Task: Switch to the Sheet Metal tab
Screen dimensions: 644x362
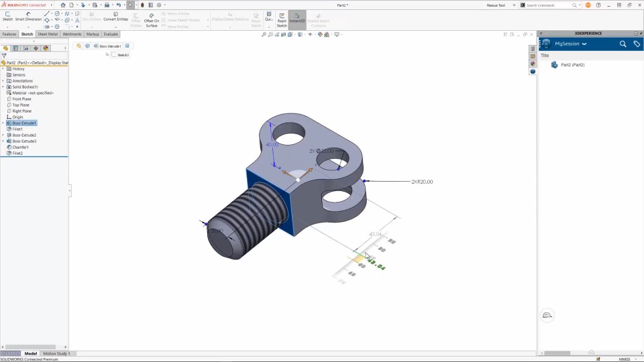Action: (x=48, y=34)
